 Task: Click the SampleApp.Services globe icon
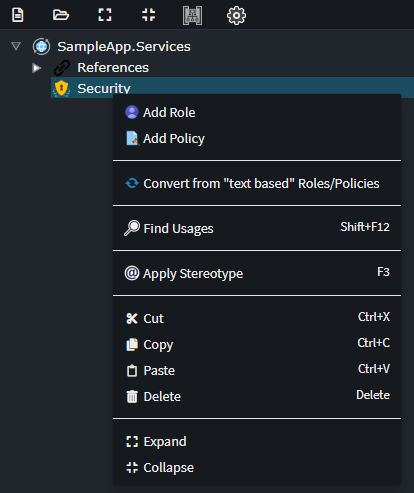click(x=41, y=47)
